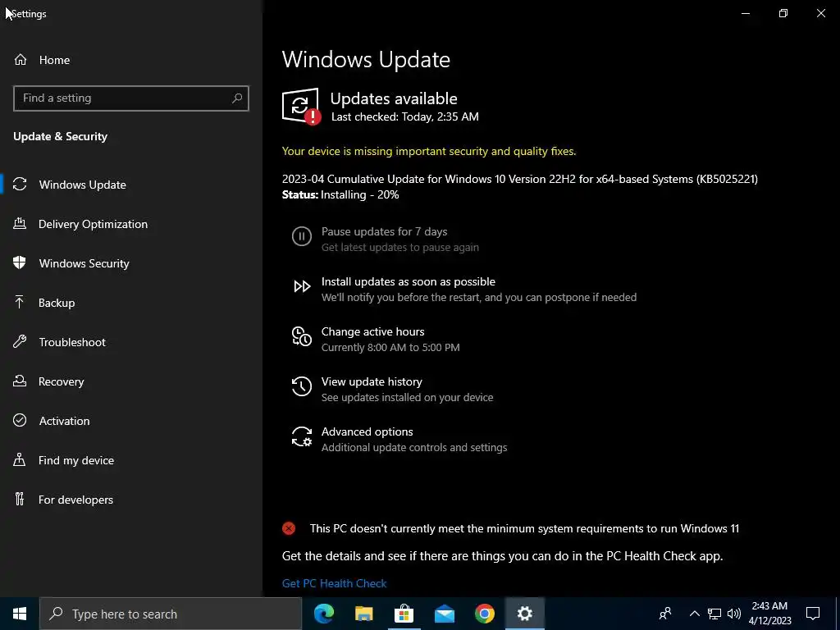The image size is (840, 630).
Task: Click the red X Windows 11 requirement icon
Action: click(x=289, y=528)
